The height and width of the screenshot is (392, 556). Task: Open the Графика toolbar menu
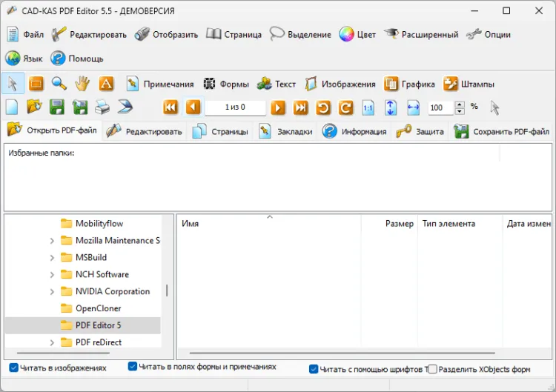(409, 84)
